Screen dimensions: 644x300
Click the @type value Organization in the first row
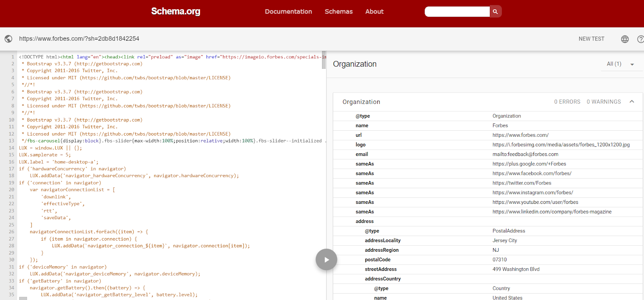point(506,116)
